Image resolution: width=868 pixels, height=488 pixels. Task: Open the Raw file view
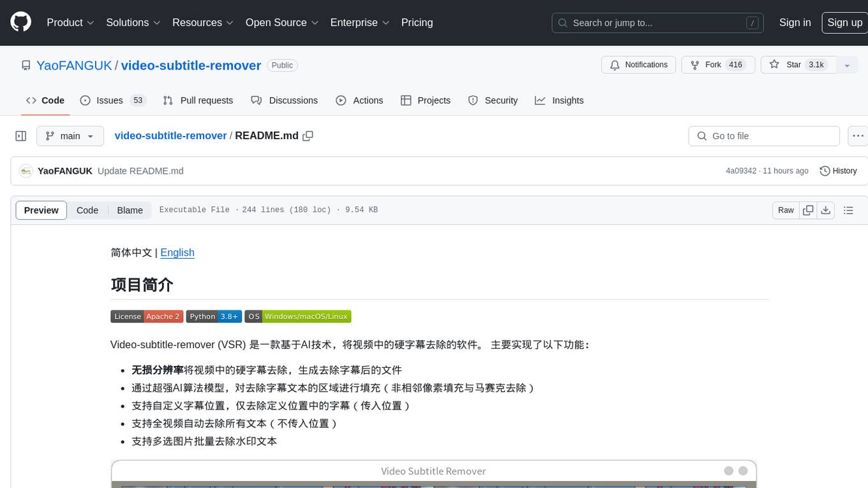(x=786, y=210)
